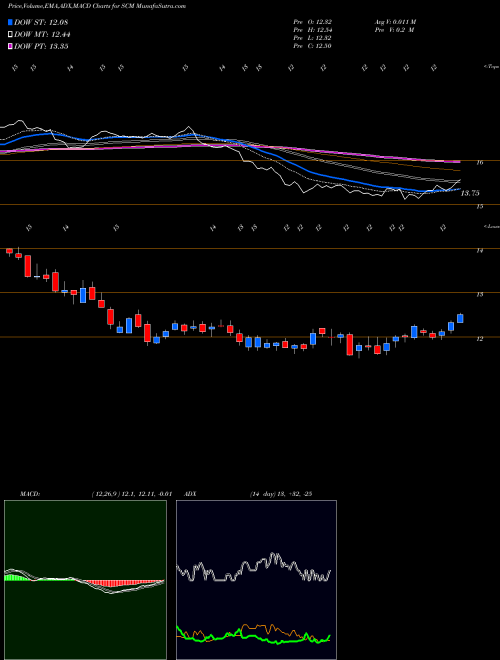Click the Pre C: 12.30 value
Image resolution: width=500 pixels, height=660 pixels.
click(x=313, y=46)
